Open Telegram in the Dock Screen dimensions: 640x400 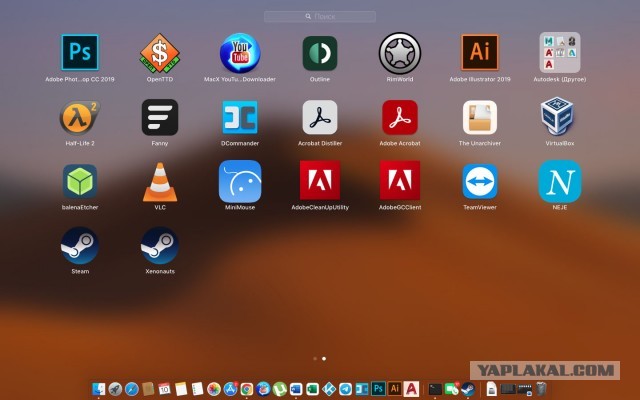[345, 389]
